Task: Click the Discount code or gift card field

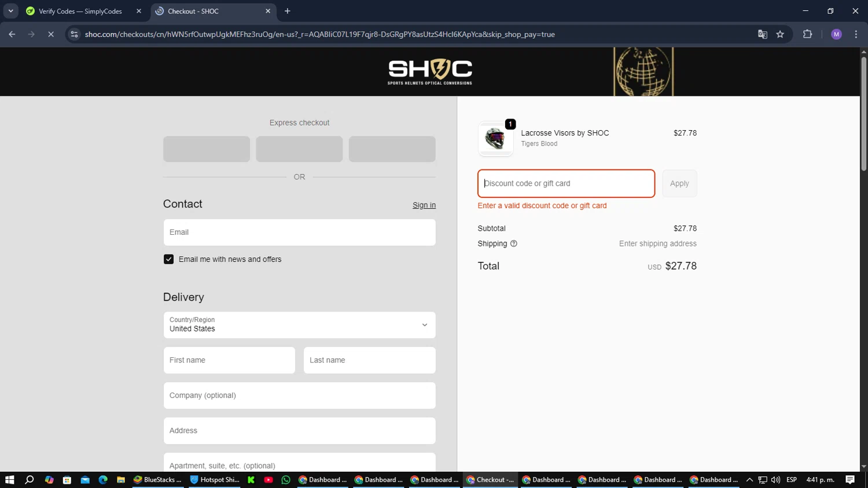Action: pos(566,183)
